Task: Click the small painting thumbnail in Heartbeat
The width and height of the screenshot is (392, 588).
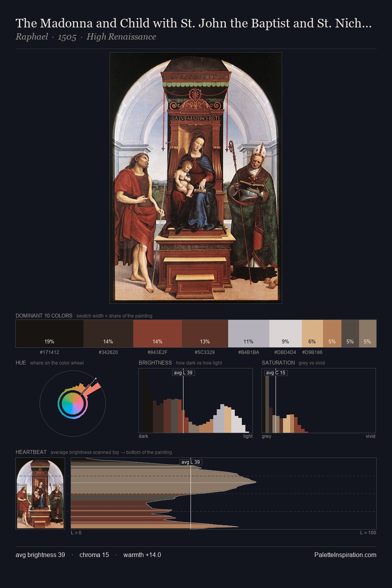Action: [x=40, y=494]
